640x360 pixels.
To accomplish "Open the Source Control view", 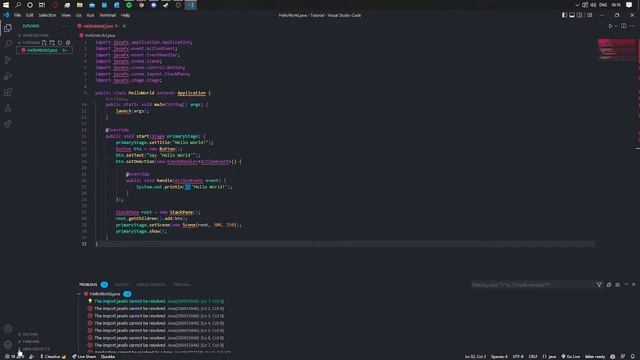I will [x=8, y=60].
